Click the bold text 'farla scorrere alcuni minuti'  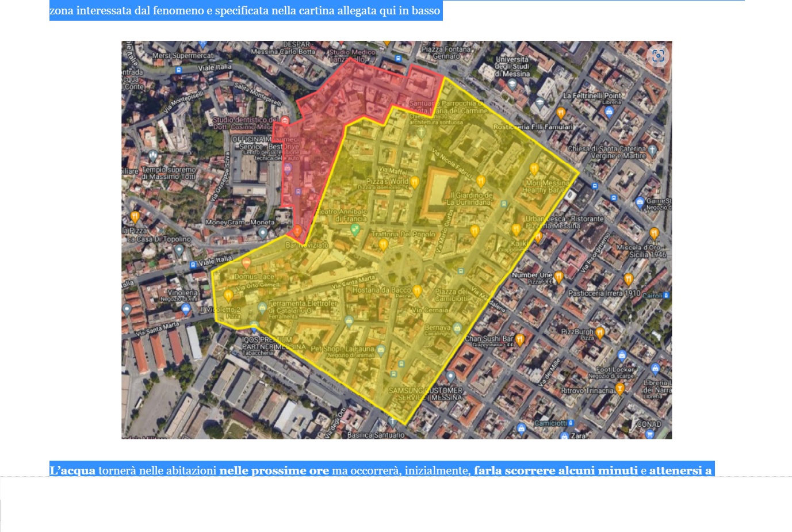556,470
